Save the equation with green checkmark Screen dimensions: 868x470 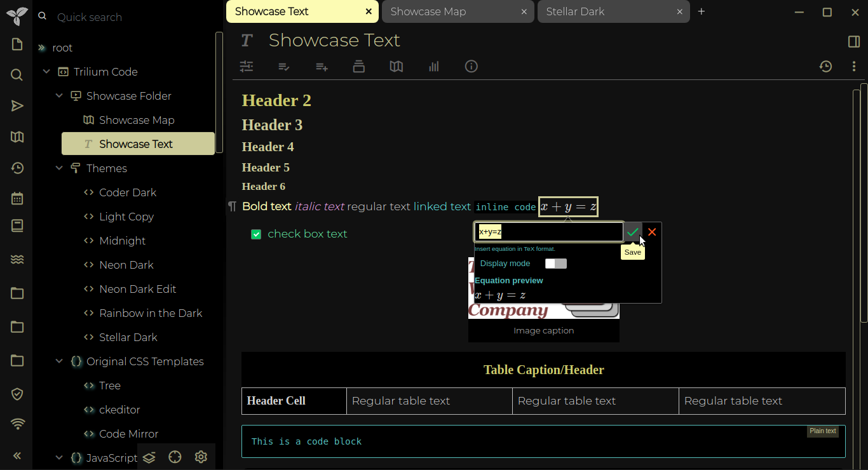632,232
